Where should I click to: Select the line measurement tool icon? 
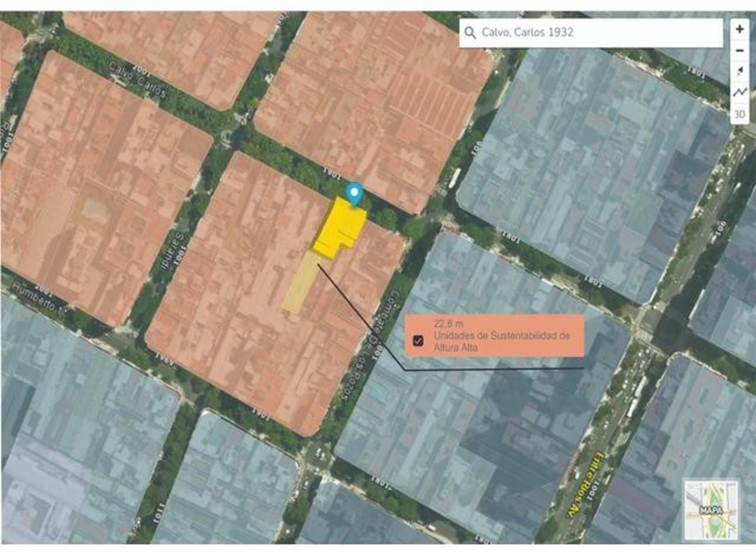(x=739, y=92)
